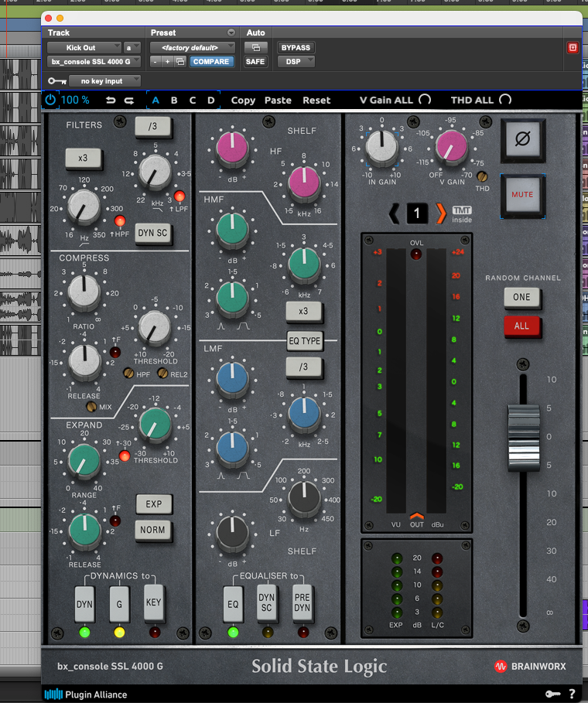Open the Kick Out track dropdown
This screenshot has width=588, height=703.
click(84, 47)
